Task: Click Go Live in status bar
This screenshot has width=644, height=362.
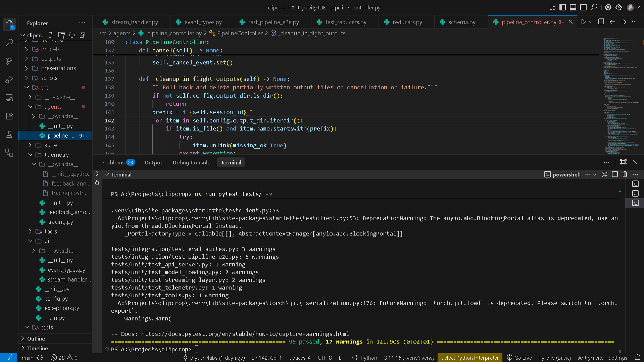Action: tap(519, 358)
